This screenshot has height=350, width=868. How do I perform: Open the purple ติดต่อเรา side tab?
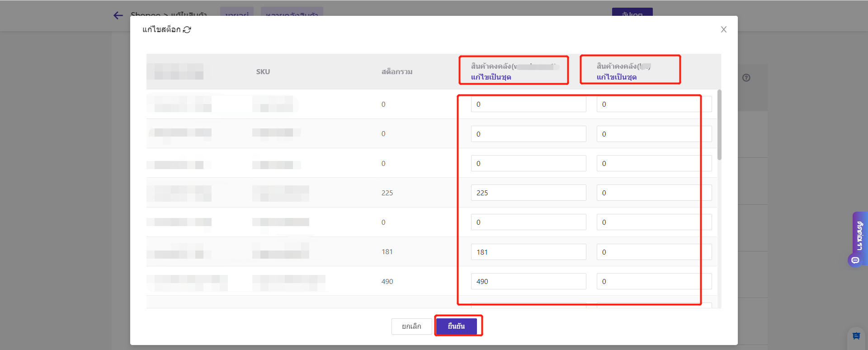click(x=859, y=236)
